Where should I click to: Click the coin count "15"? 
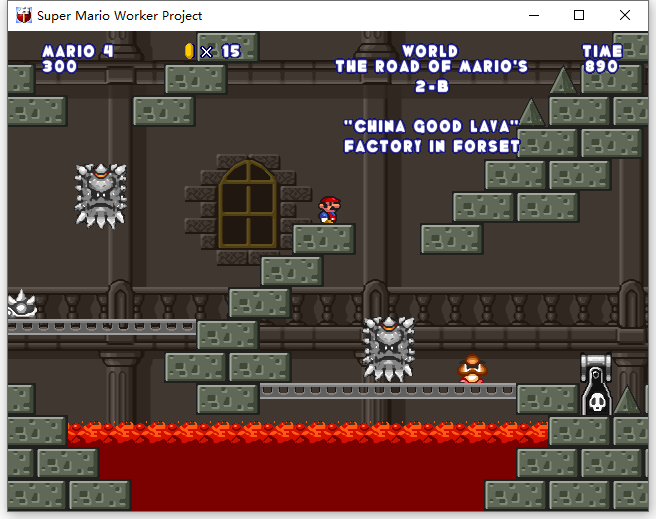[231, 51]
